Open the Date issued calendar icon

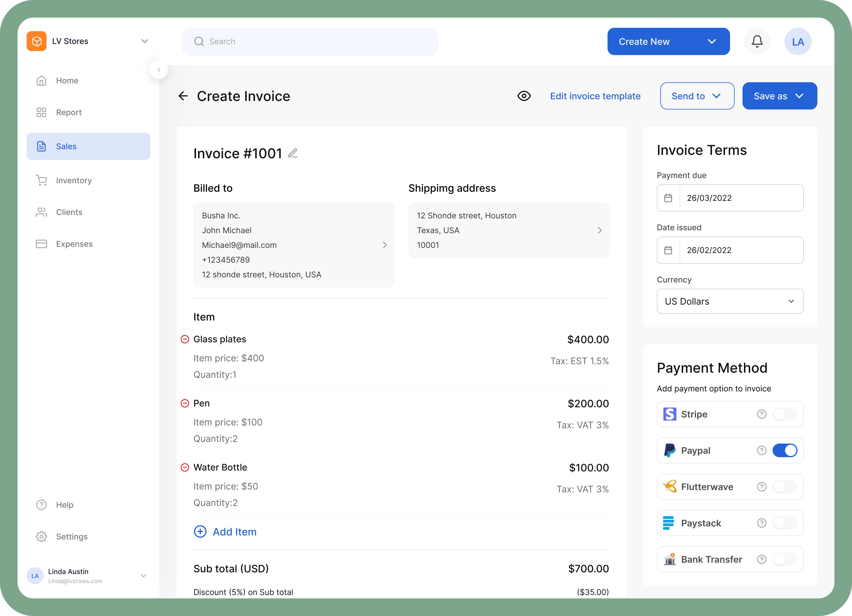coord(668,250)
